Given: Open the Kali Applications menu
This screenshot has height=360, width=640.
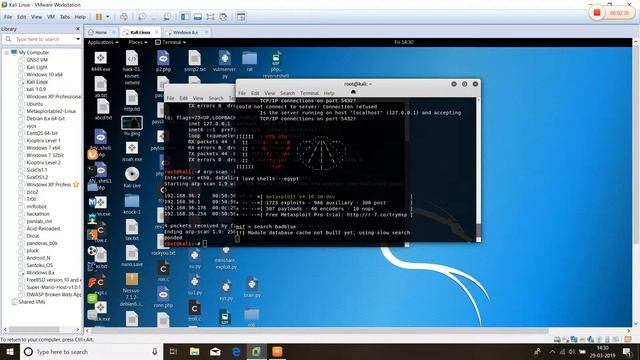Looking at the screenshot, I should tap(103, 42).
